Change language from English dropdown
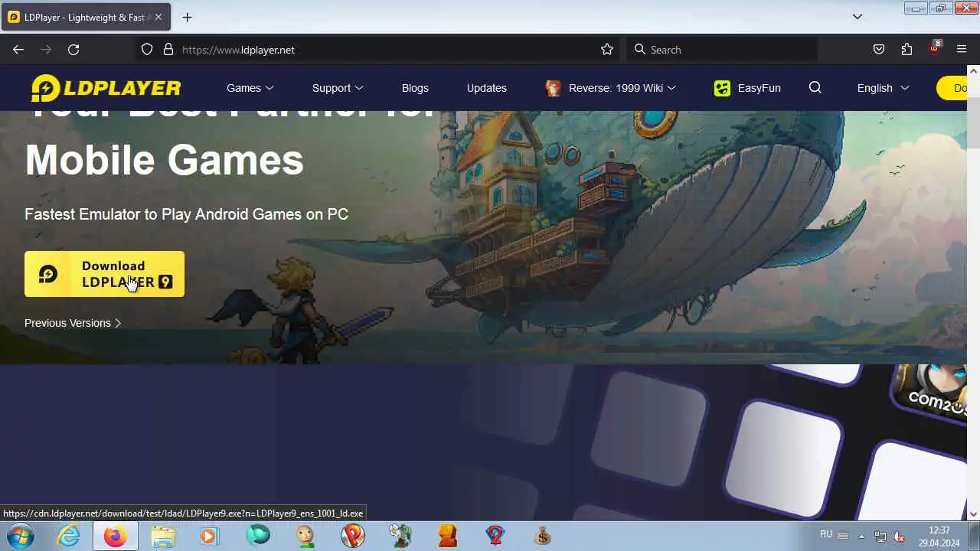 click(884, 88)
